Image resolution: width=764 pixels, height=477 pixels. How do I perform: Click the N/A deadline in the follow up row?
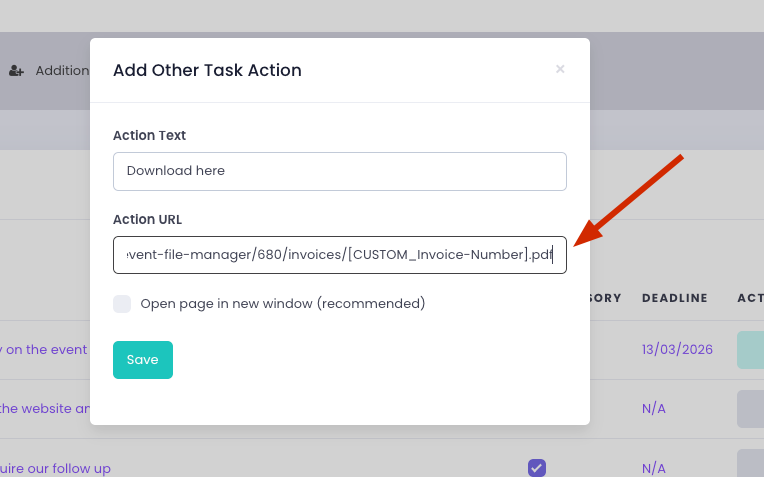[x=653, y=468]
